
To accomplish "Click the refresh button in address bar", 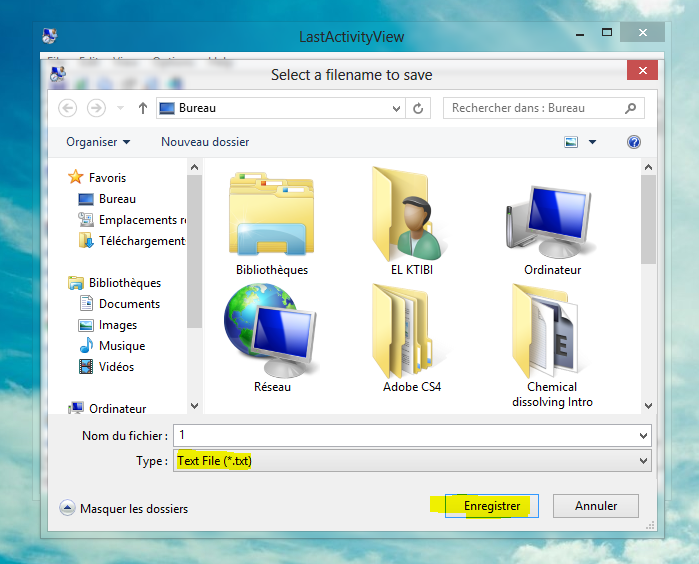I will click(418, 108).
